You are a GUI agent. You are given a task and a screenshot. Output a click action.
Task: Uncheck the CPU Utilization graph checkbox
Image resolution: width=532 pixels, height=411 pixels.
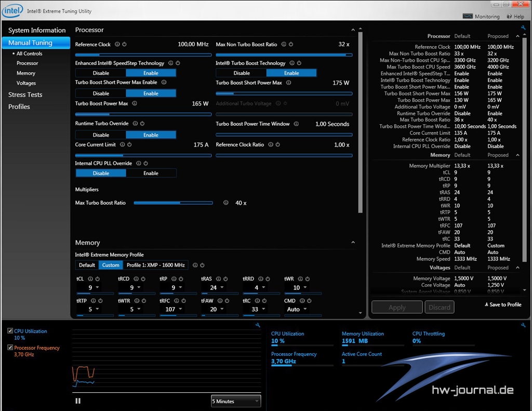pyautogui.click(x=10, y=331)
